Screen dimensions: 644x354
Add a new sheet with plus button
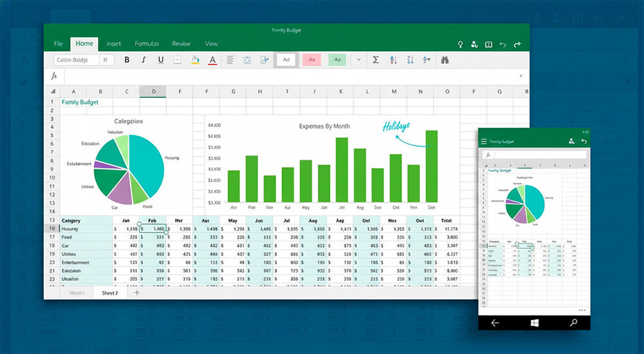click(x=137, y=293)
